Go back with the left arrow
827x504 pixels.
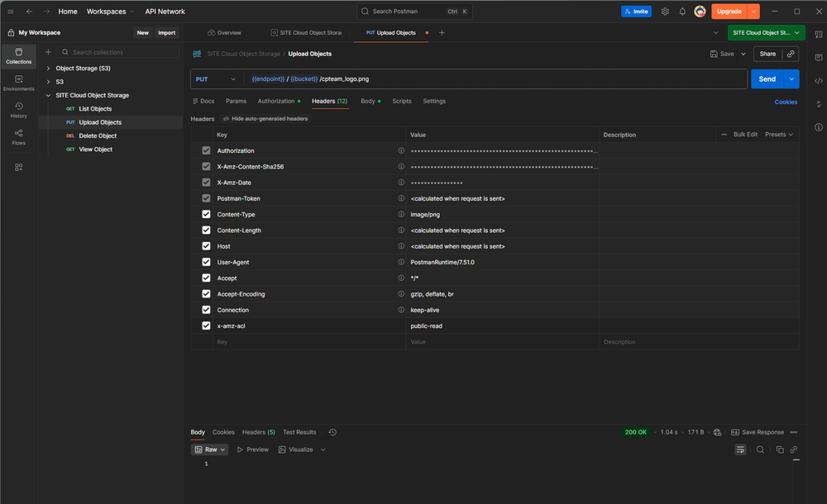click(x=30, y=11)
